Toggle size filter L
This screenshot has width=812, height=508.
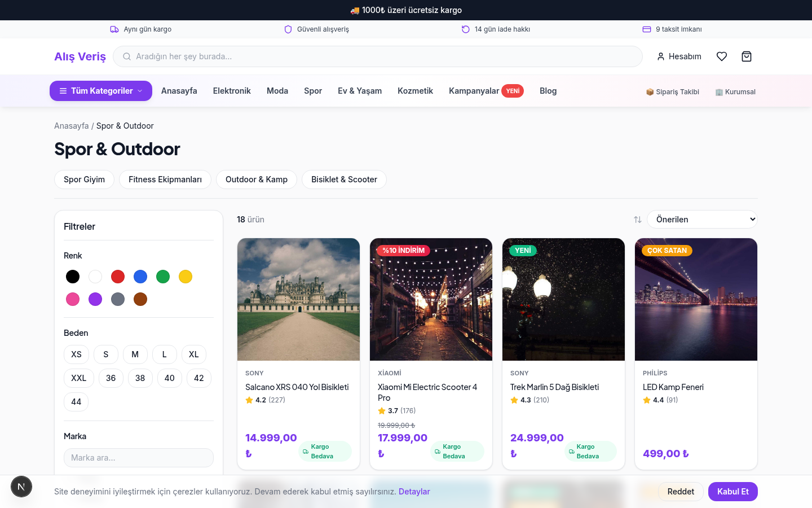click(x=165, y=354)
